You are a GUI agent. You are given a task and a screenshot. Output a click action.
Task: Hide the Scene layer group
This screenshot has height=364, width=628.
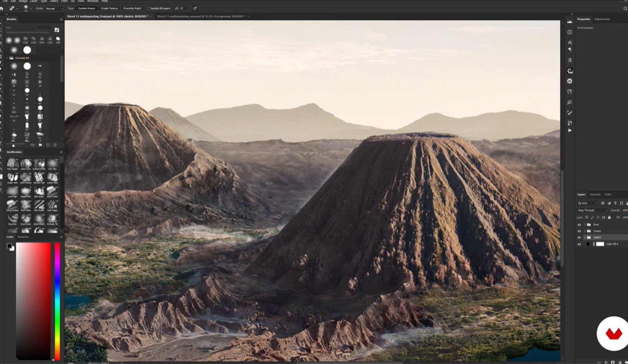[x=579, y=231]
